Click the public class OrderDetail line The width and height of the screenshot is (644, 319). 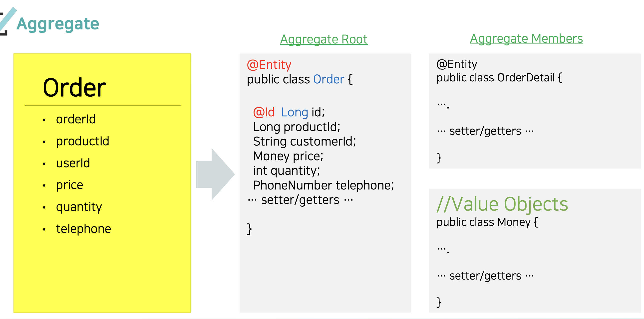[x=499, y=78]
